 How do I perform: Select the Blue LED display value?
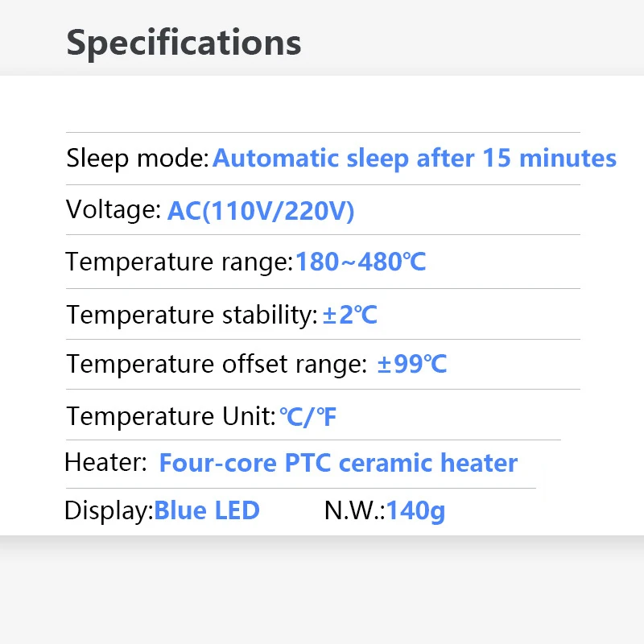[x=207, y=510]
